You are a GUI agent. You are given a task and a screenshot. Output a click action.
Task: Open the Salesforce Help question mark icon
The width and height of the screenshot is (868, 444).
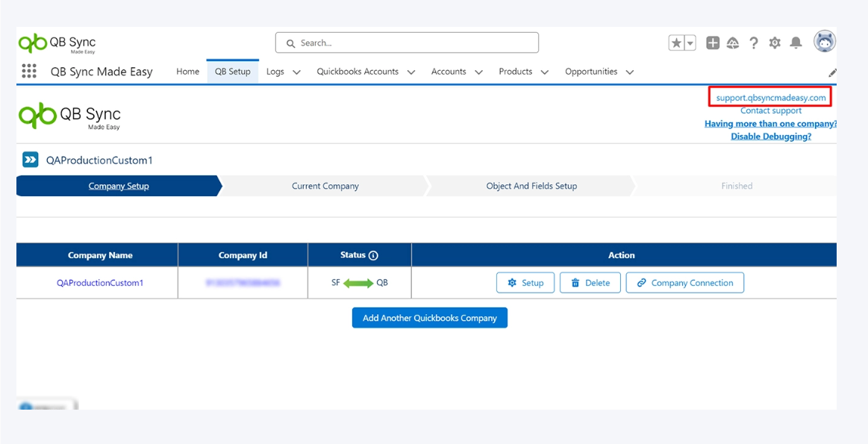pos(753,43)
